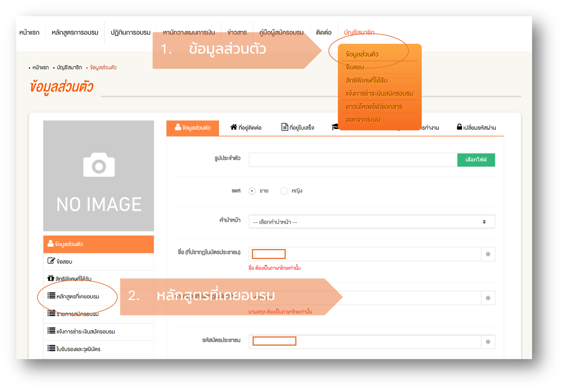The height and width of the screenshot is (392, 565).
Task: Click the edit pencil icon beside ข้อสอบ
Action: tap(51, 261)
